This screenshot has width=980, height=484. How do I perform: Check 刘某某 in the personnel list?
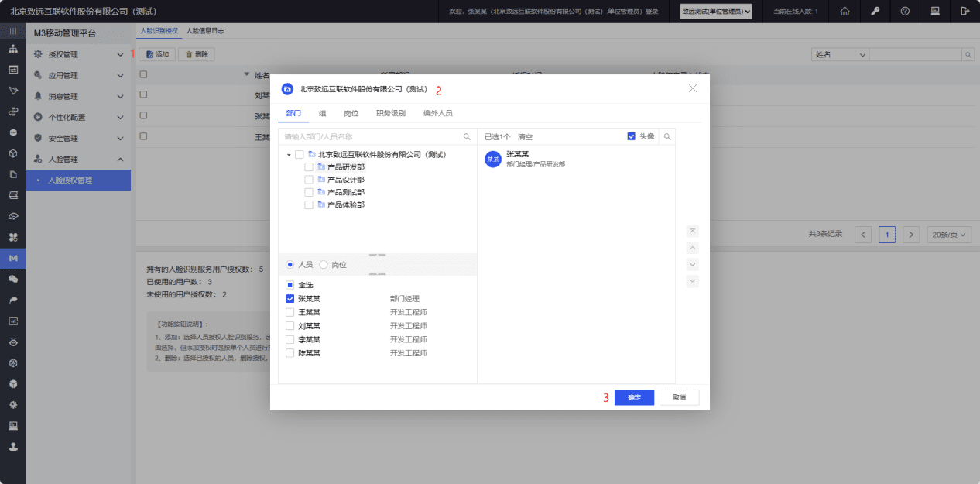point(290,326)
